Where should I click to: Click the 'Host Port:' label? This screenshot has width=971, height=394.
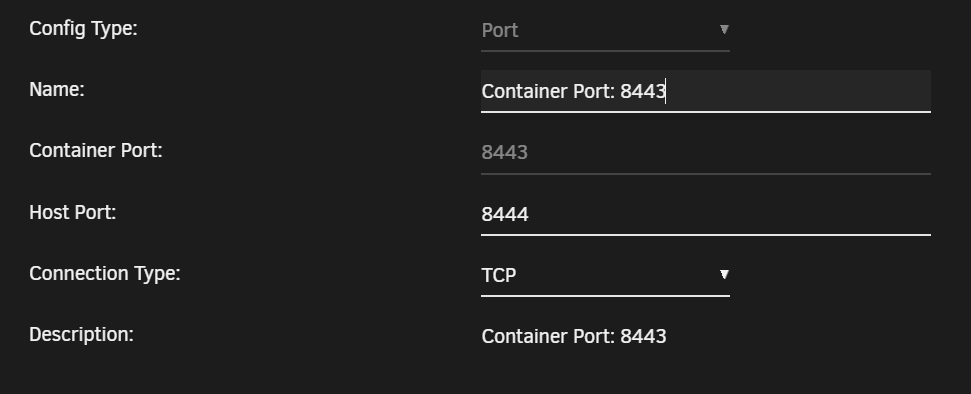72,212
